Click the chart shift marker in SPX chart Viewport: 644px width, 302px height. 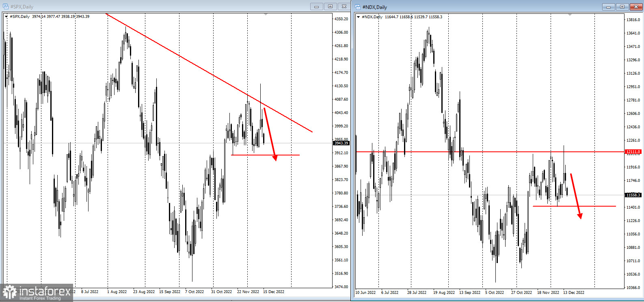266,14
